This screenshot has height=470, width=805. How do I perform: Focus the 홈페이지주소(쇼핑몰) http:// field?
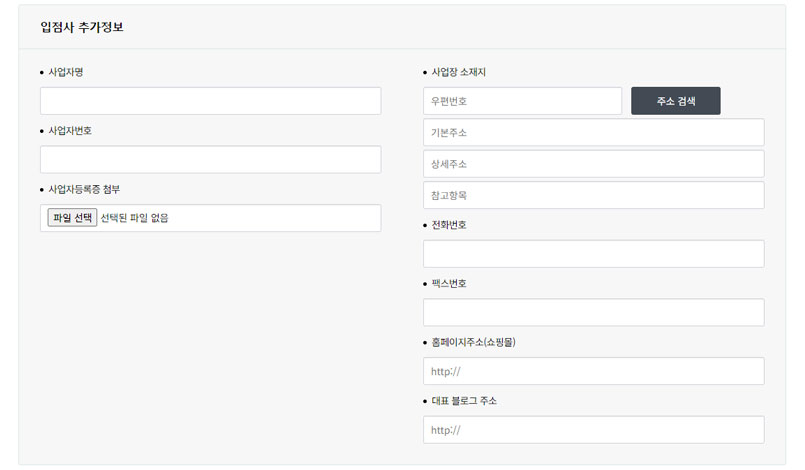coord(593,370)
